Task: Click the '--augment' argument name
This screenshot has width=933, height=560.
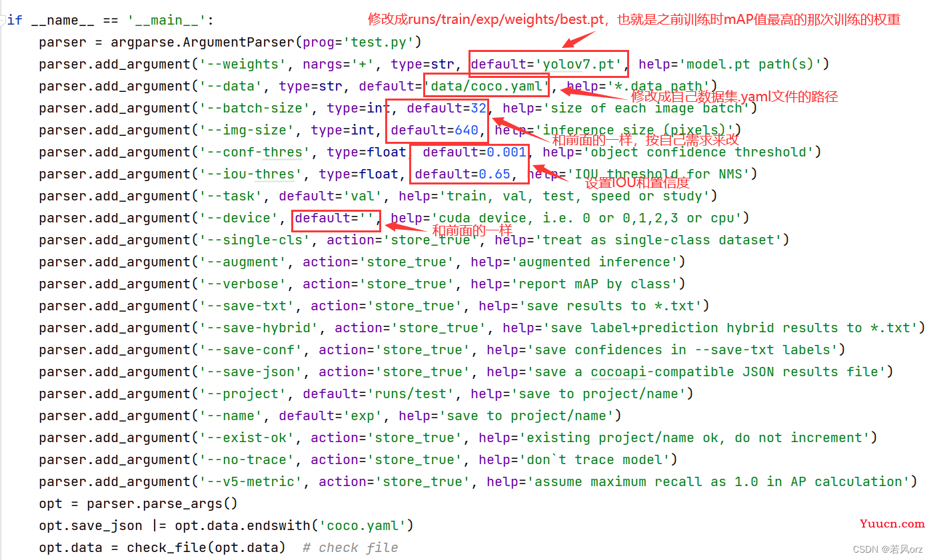Action: tap(243, 262)
